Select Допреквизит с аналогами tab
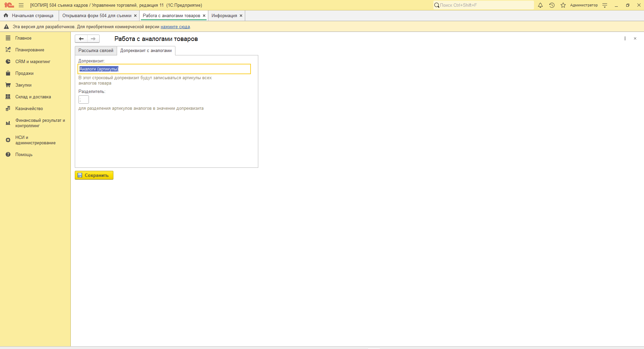Viewport: 644px width, 349px height. click(x=146, y=51)
